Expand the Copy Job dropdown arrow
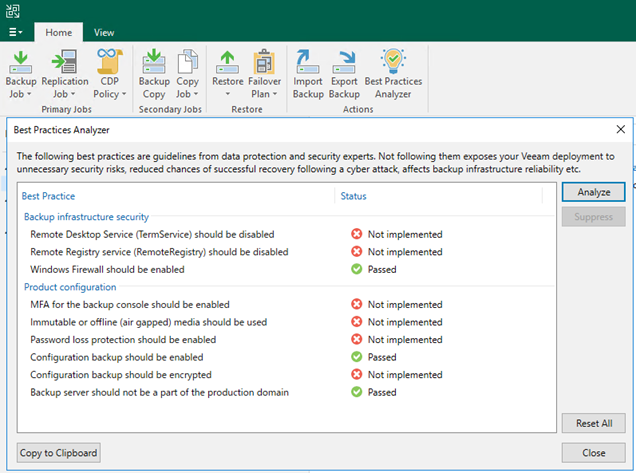This screenshot has height=473, width=636. tap(196, 94)
